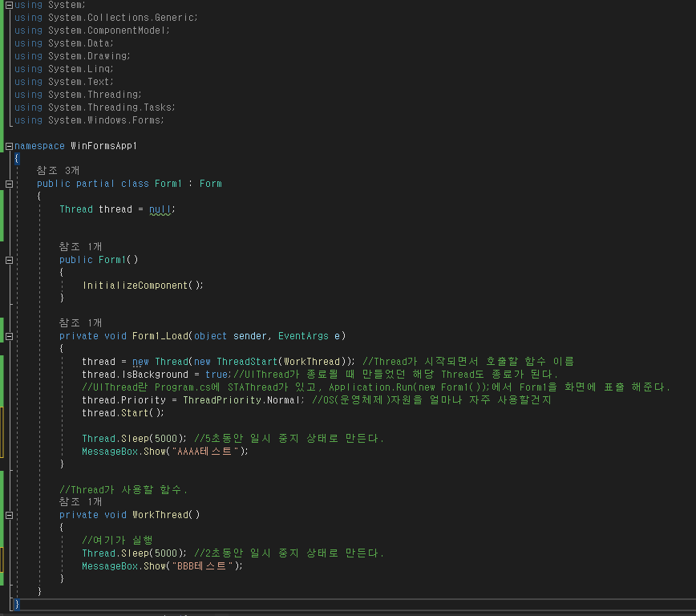Click the '//UIThread란 Program.cs에' comment line

[x=375, y=387]
